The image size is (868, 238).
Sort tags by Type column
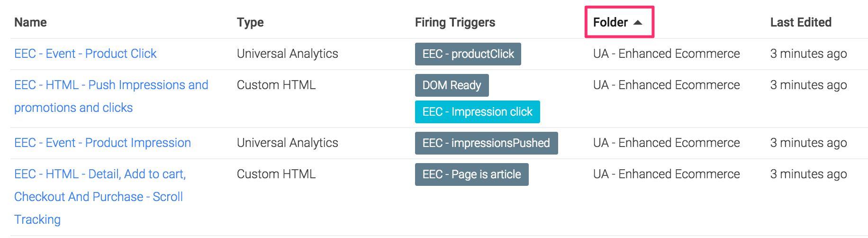pyautogui.click(x=250, y=22)
